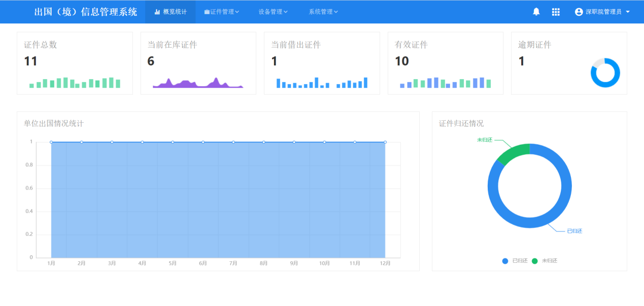The height and width of the screenshot is (306, 644).
Task: Expand the 证件管理 dropdown menu
Action: pos(222,12)
